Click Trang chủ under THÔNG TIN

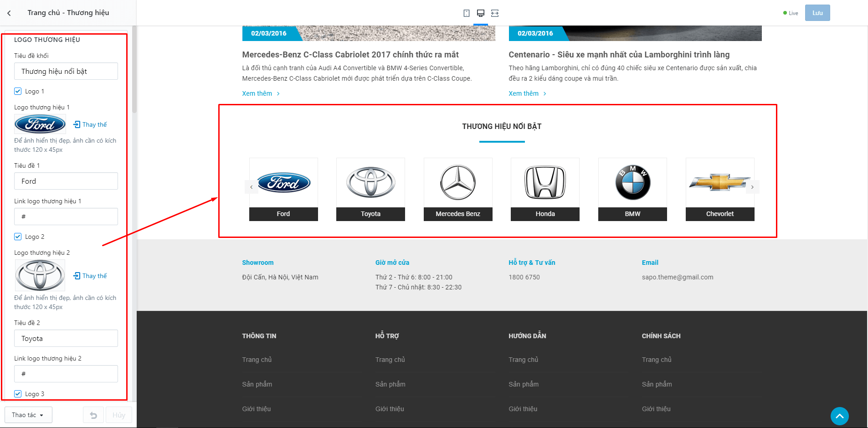257,360
